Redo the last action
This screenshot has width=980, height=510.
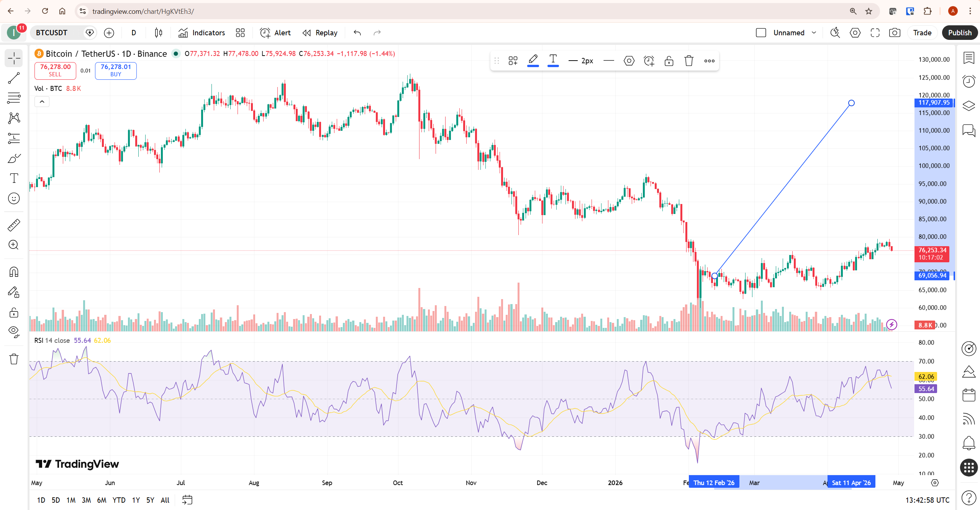click(x=377, y=33)
